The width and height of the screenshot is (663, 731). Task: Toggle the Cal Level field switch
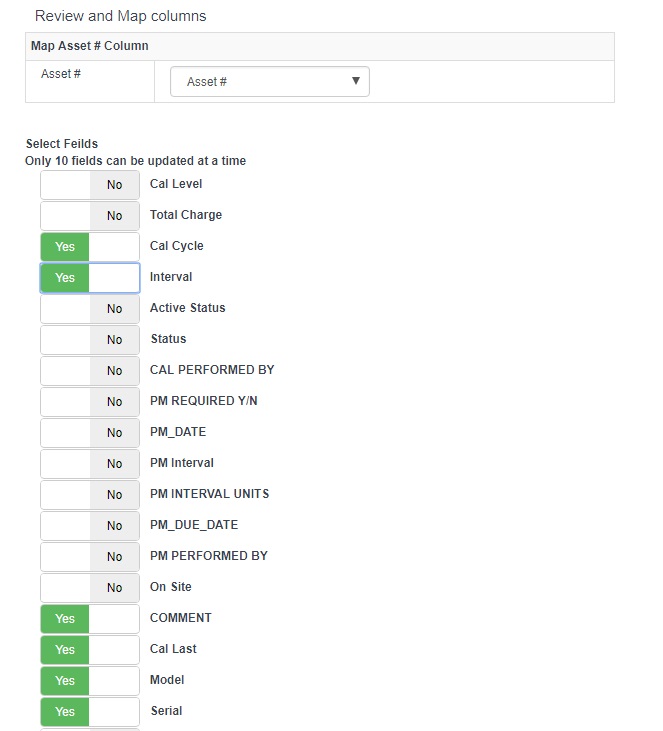coord(90,185)
